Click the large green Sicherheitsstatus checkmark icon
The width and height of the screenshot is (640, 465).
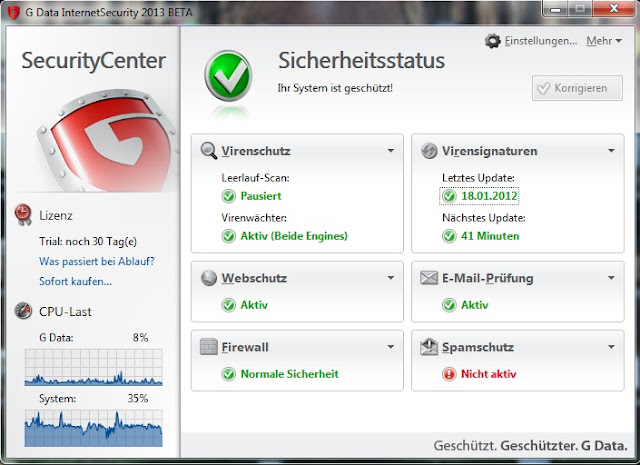pyautogui.click(x=228, y=76)
